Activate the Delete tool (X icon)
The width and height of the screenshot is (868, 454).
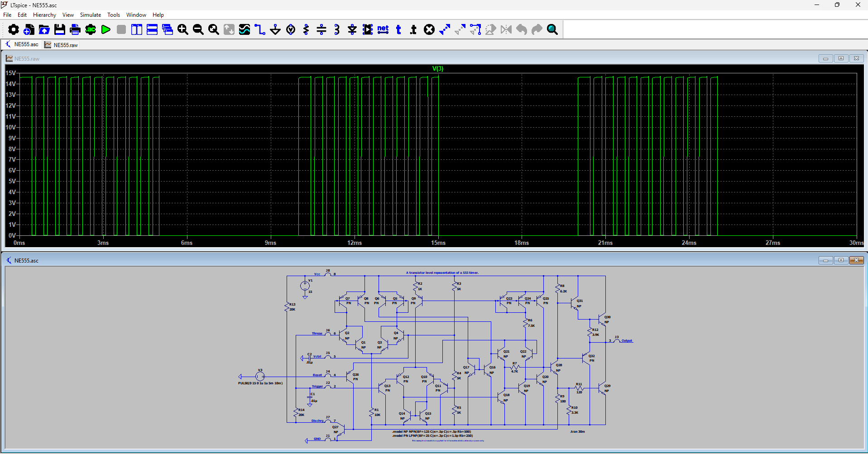(429, 30)
